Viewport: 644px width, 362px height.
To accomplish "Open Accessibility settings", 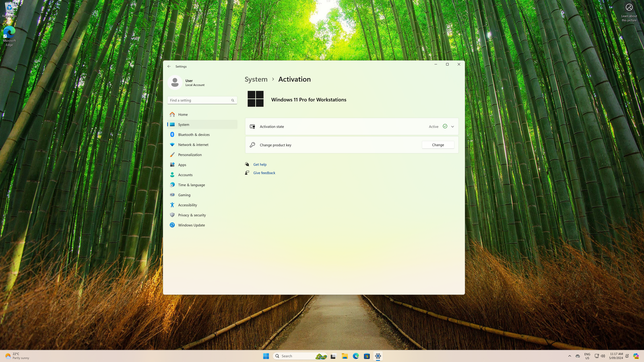I will 202,205.
